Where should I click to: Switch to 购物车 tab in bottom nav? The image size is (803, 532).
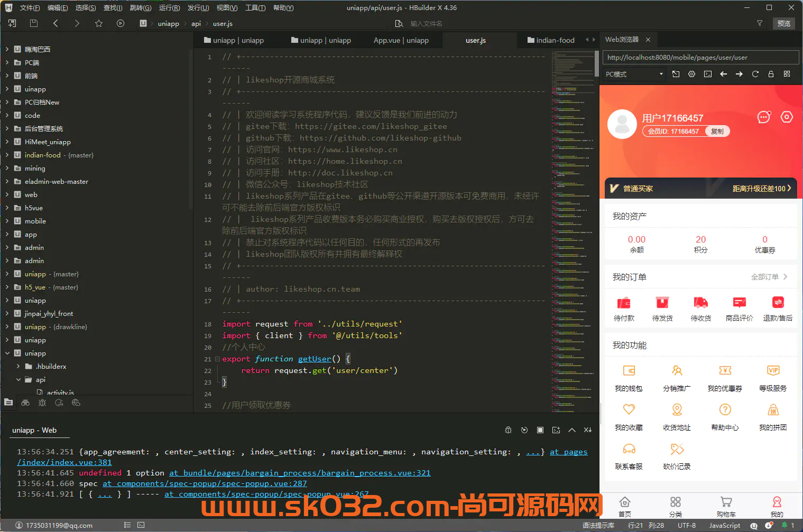726,507
